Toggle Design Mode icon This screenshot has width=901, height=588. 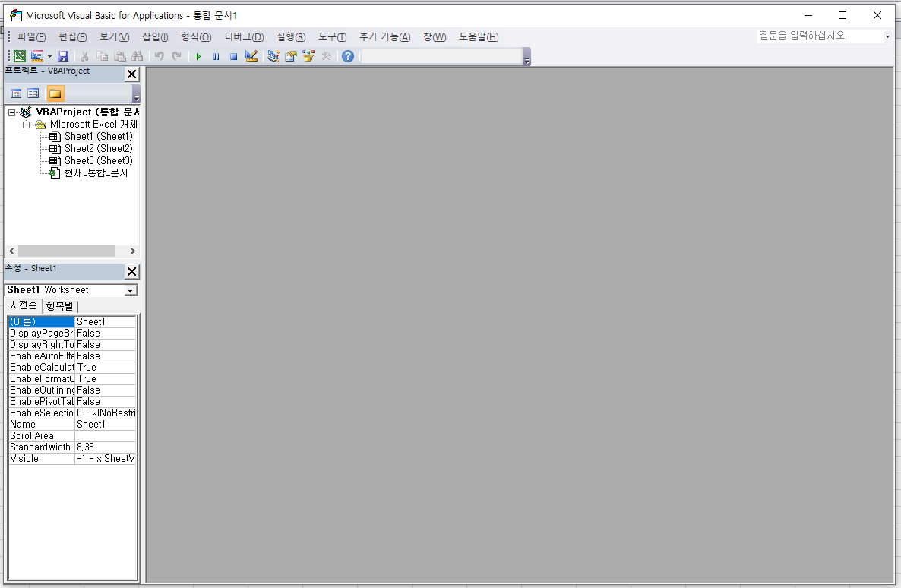(x=251, y=56)
